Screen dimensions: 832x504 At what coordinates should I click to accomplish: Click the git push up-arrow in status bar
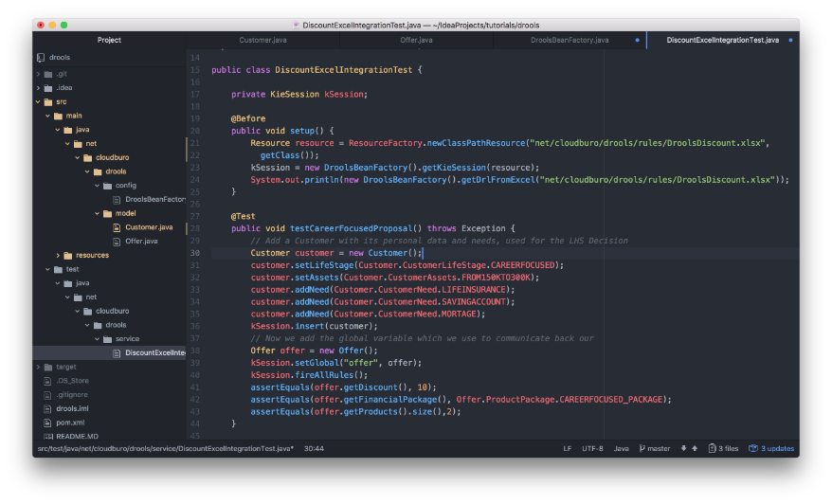[x=695, y=448]
